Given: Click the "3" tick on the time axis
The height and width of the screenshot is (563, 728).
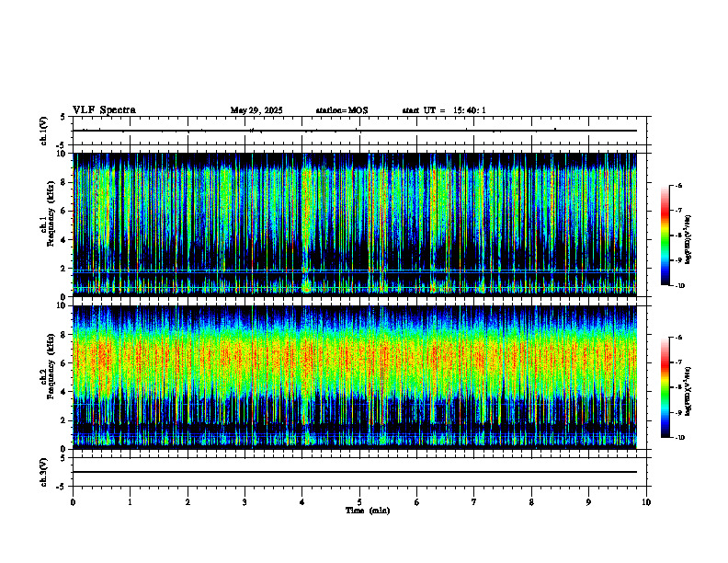Looking at the screenshot, I should [x=245, y=502].
